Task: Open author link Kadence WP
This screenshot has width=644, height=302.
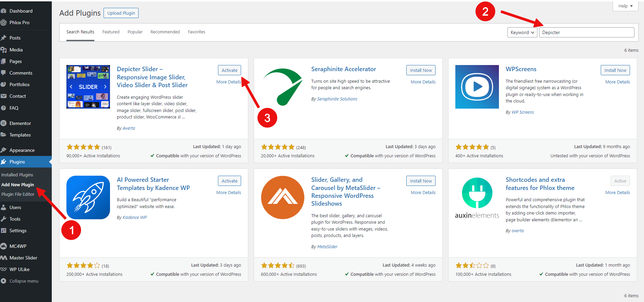Action: pyautogui.click(x=135, y=218)
